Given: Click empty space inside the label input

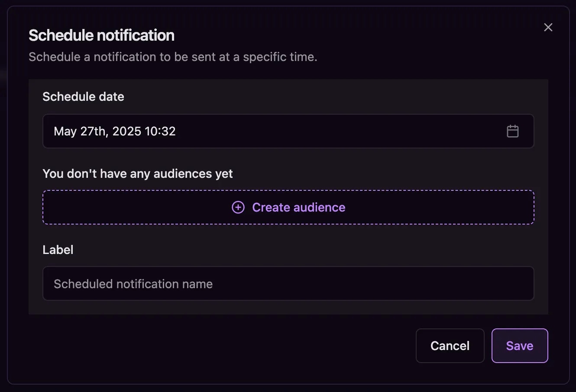Looking at the screenshot, I should pos(368,283).
